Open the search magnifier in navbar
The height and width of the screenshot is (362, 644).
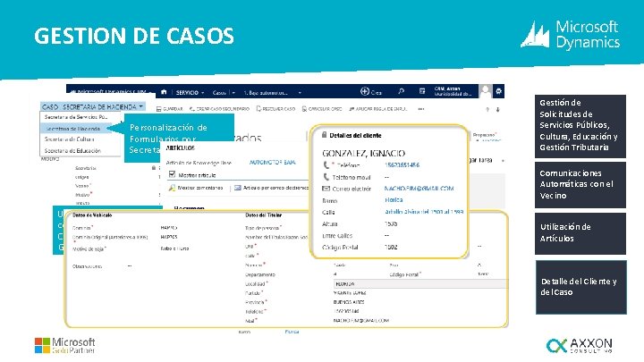click(402, 91)
